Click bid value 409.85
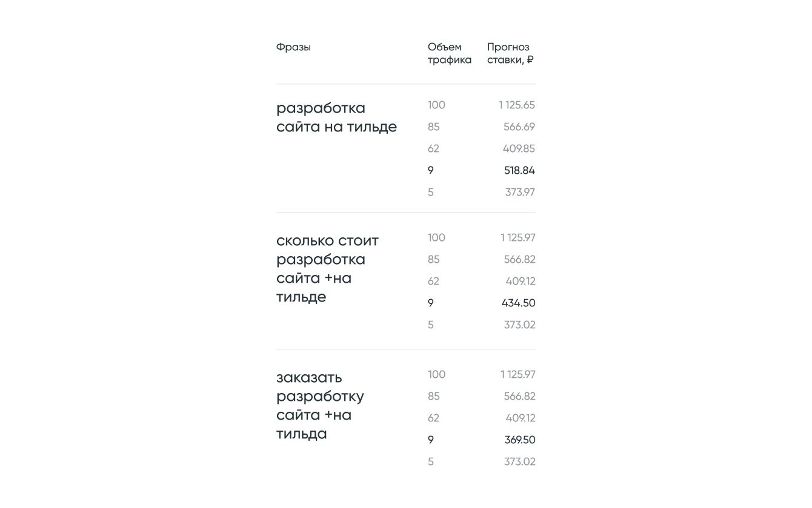This screenshot has width=812, height=508. pos(519,149)
